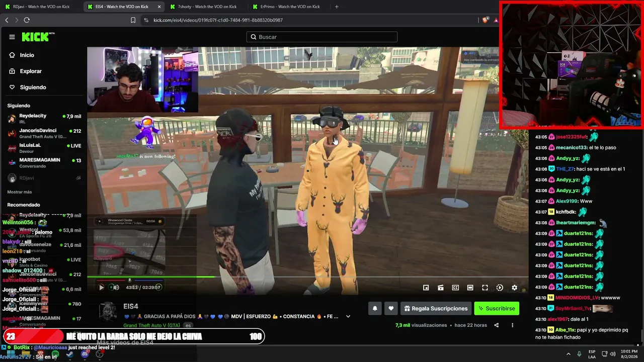Focus the Buscar search field
The height and width of the screenshot is (362, 644).
tap(322, 37)
